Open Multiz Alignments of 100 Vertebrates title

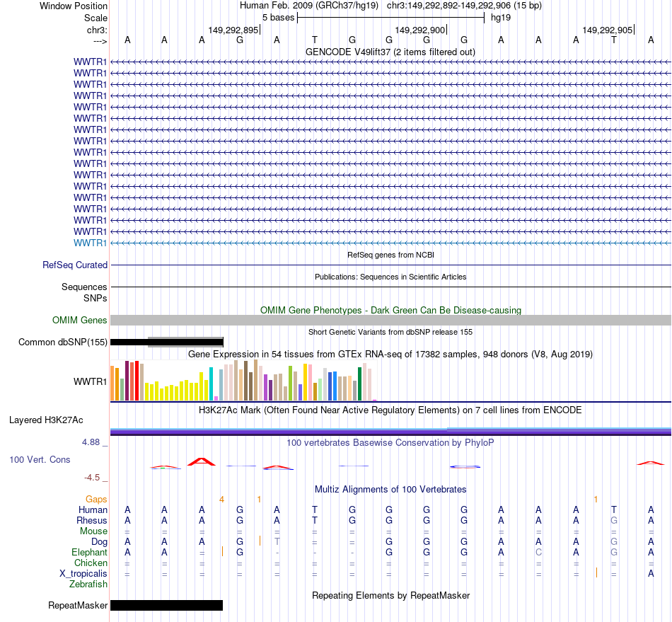(390, 489)
